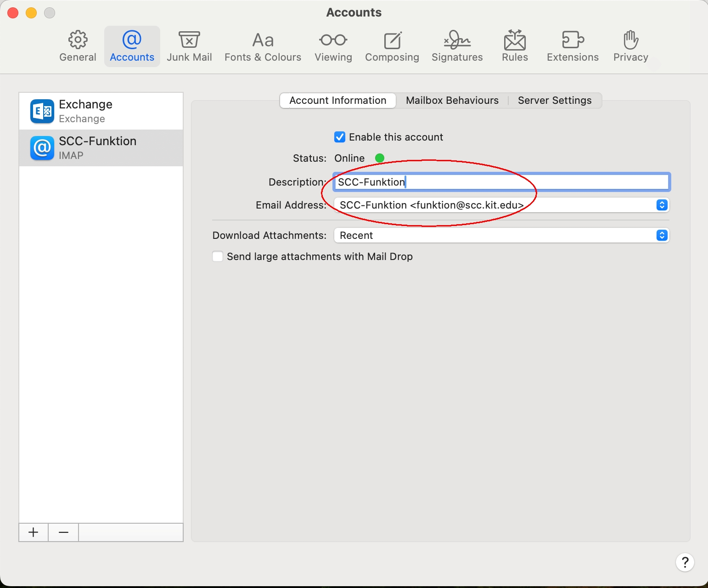
Task: Select the SCC-Funktion IMAP account
Action: (101, 148)
